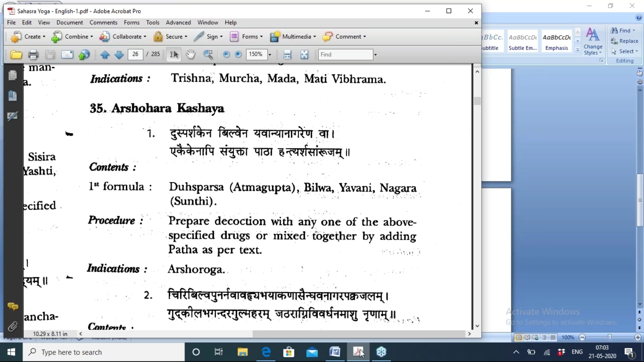Toggle the Select text tool

coord(174,54)
